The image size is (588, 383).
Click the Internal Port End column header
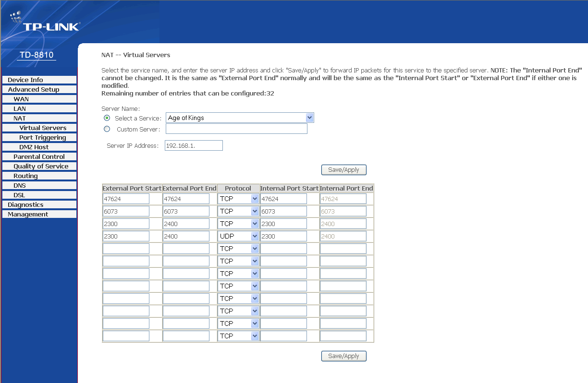pos(346,189)
